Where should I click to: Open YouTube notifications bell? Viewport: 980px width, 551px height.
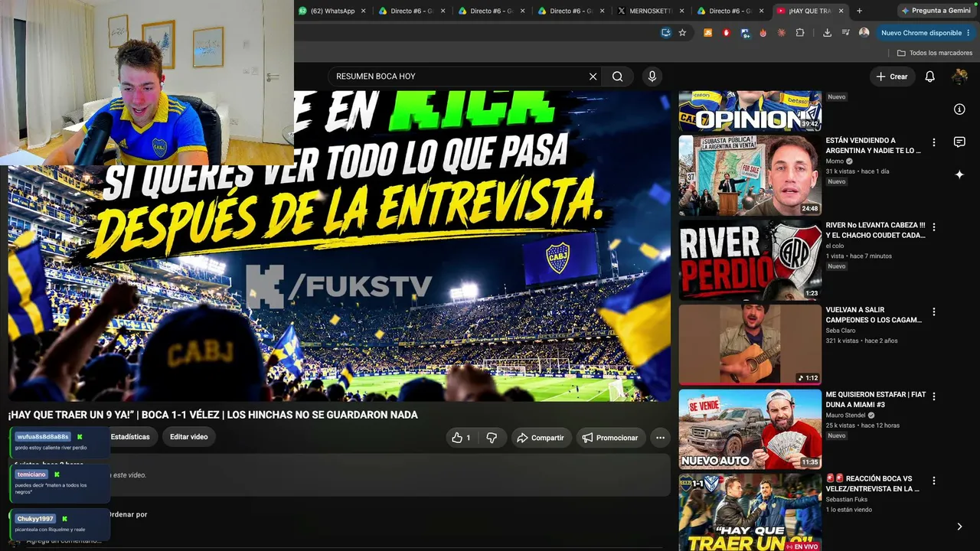coord(929,77)
